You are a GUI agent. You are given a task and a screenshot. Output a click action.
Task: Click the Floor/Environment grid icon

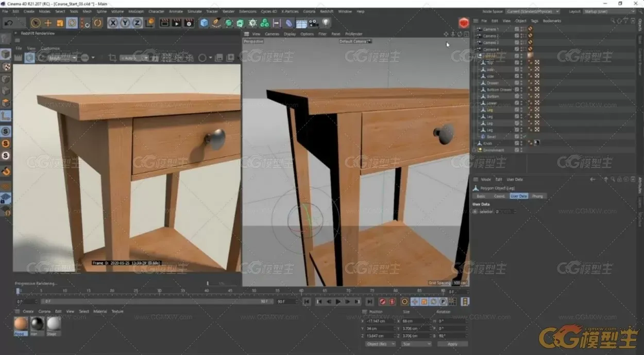pos(301,23)
